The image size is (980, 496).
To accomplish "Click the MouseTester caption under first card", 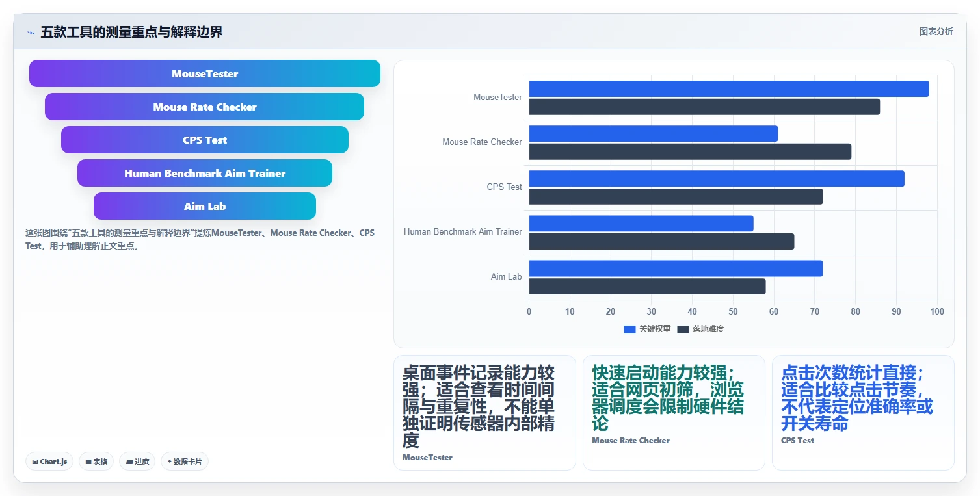I will pos(427,458).
